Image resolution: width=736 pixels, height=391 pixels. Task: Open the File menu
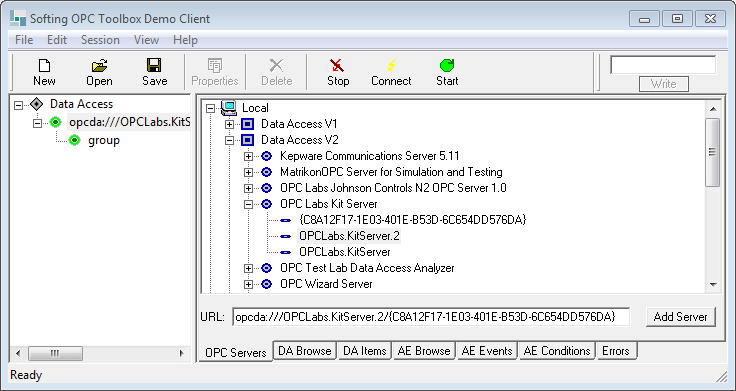pos(24,40)
